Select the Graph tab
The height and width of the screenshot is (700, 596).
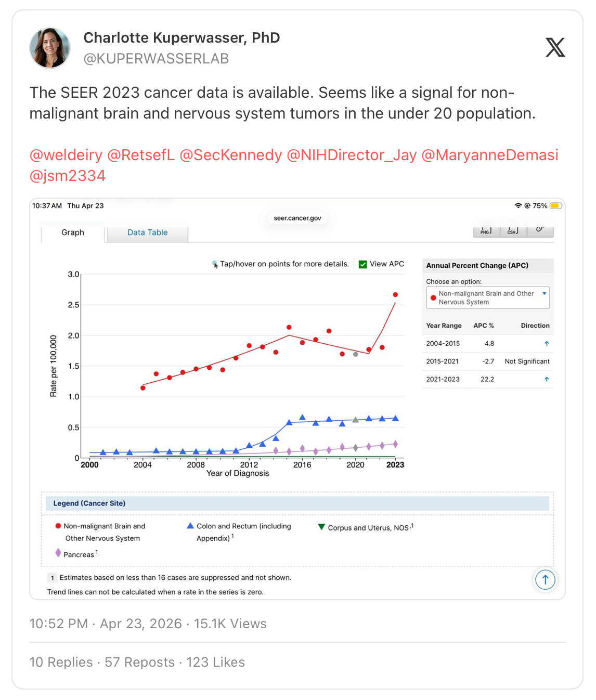click(73, 232)
